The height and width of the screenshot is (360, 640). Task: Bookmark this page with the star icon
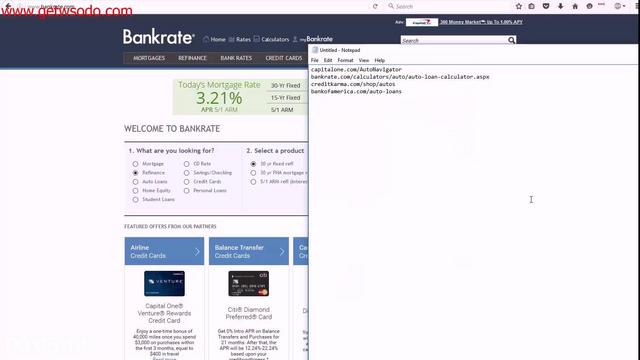(519, 6)
